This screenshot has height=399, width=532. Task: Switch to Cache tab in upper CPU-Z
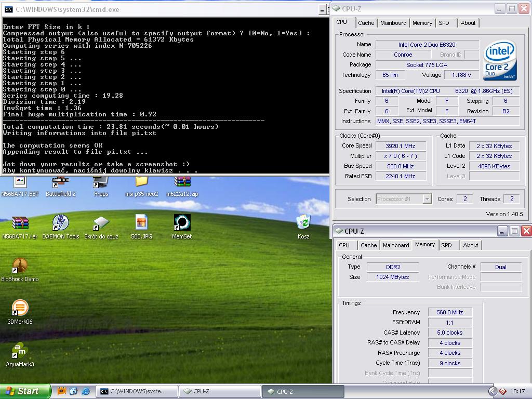366,23
